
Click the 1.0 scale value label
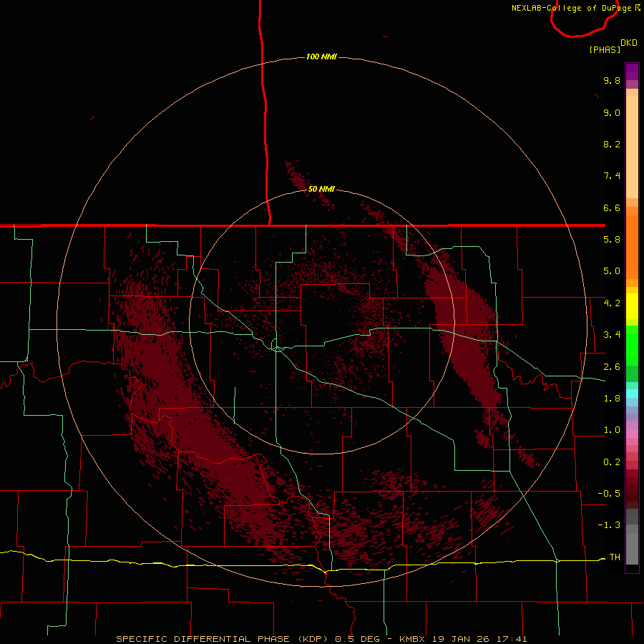point(612,430)
